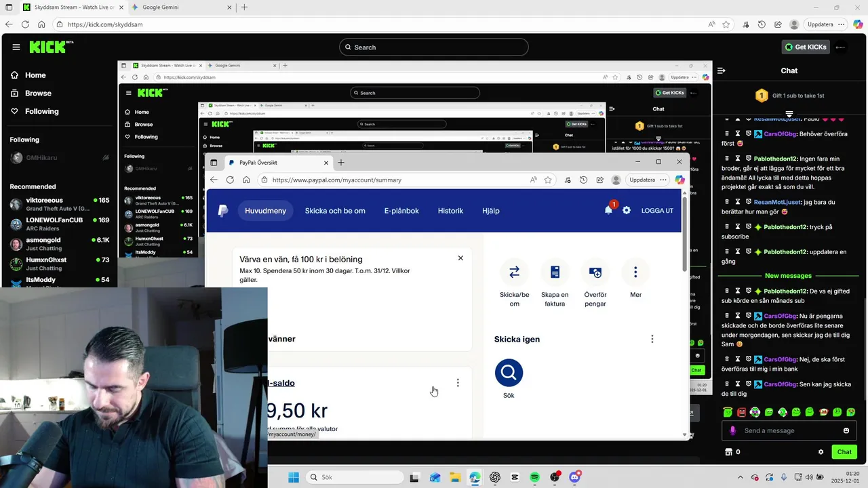This screenshot has width=868, height=488.
Task: Select Huvudmeny tab in PayPal
Action: coord(265,211)
